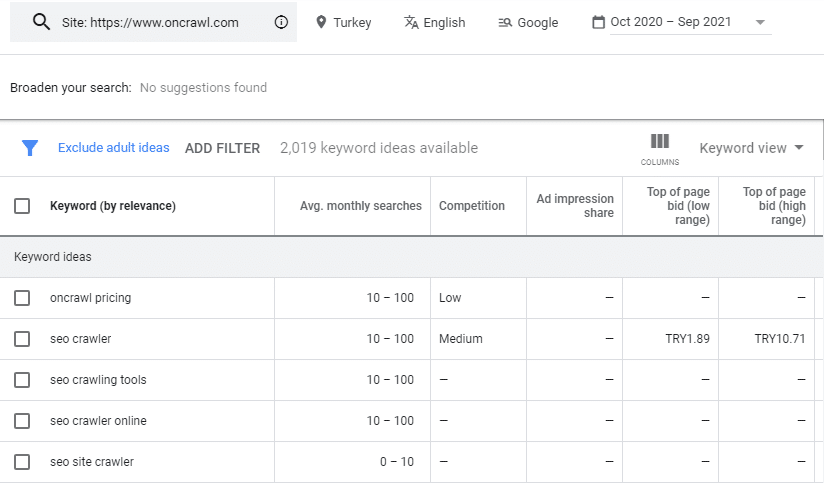Click the TRY10.71 bid value
The image size is (824, 483).
coord(780,338)
